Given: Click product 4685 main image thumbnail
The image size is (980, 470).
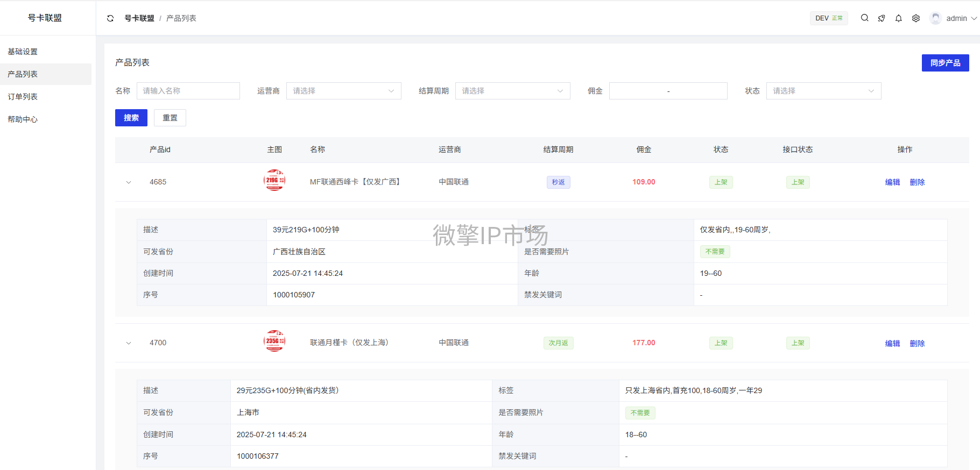Looking at the screenshot, I should pyautogui.click(x=274, y=181).
